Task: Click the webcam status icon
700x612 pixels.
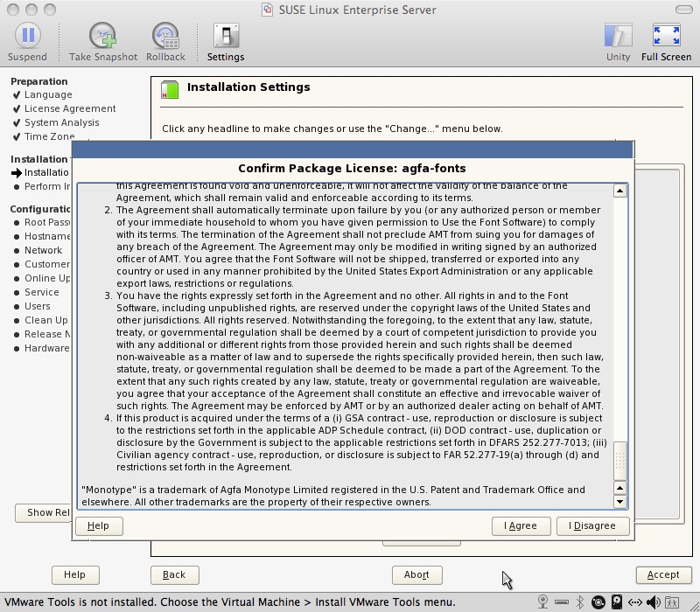Action: (x=542, y=602)
